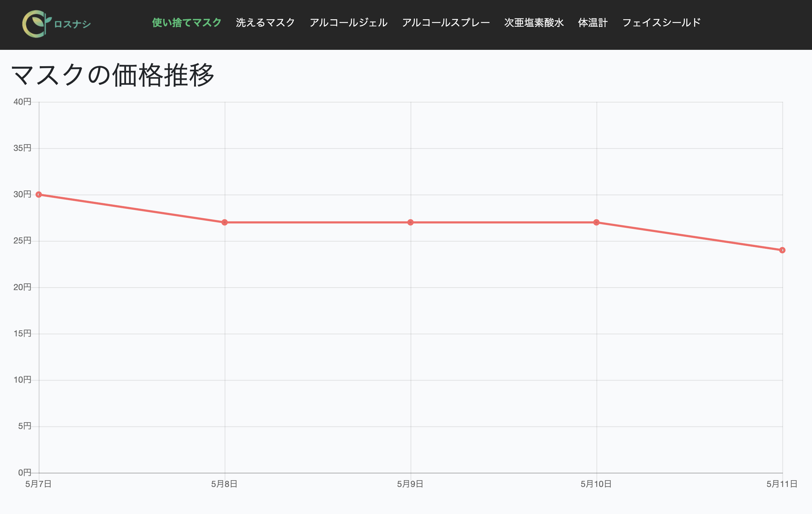Open the 洗えるマスク nav item

coord(265,23)
